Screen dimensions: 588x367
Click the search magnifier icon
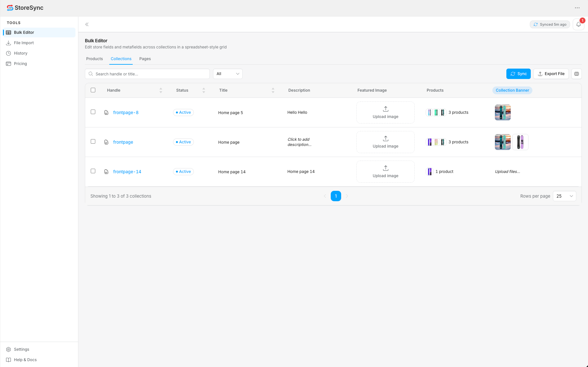click(x=91, y=74)
